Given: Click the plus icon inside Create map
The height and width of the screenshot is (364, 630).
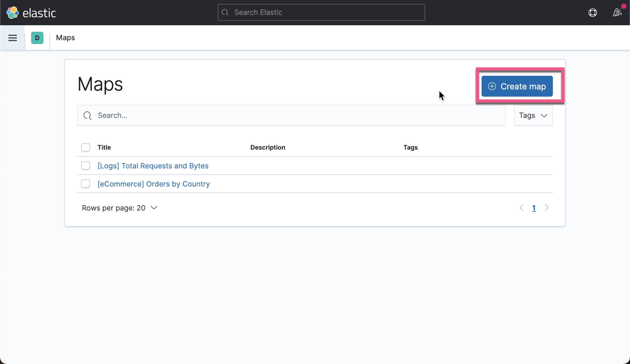Looking at the screenshot, I should [492, 86].
